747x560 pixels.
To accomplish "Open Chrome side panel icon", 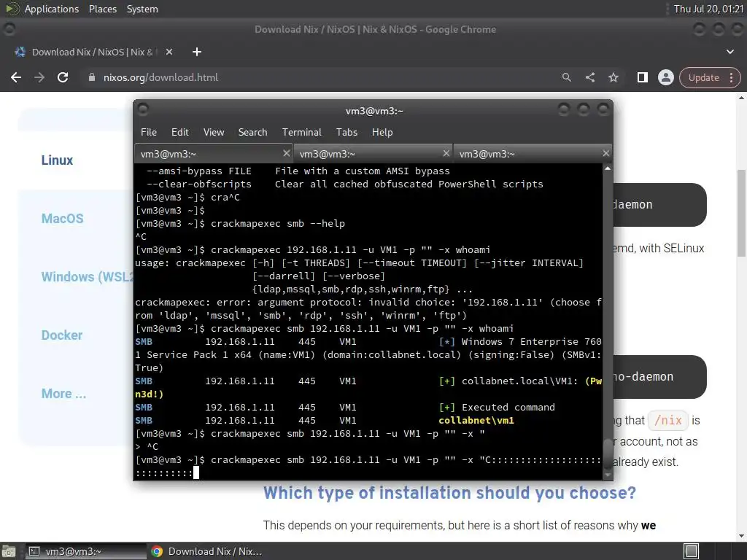I will [642, 77].
